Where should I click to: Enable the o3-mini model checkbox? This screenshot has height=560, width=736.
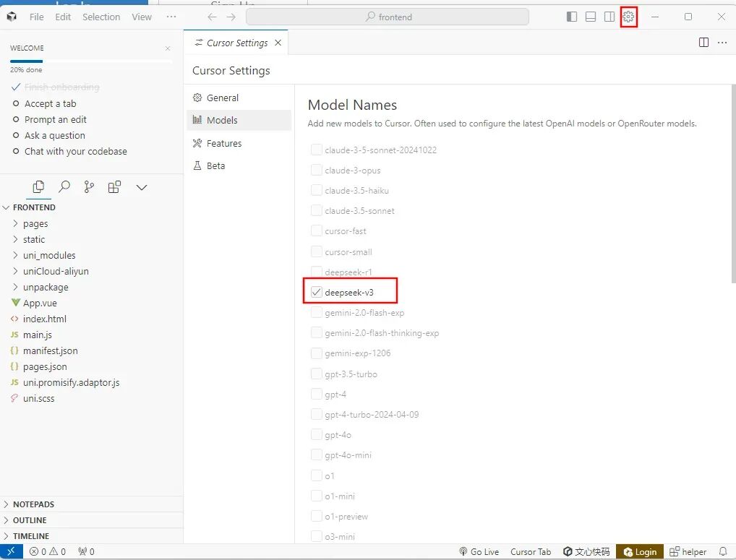(x=317, y=536)
